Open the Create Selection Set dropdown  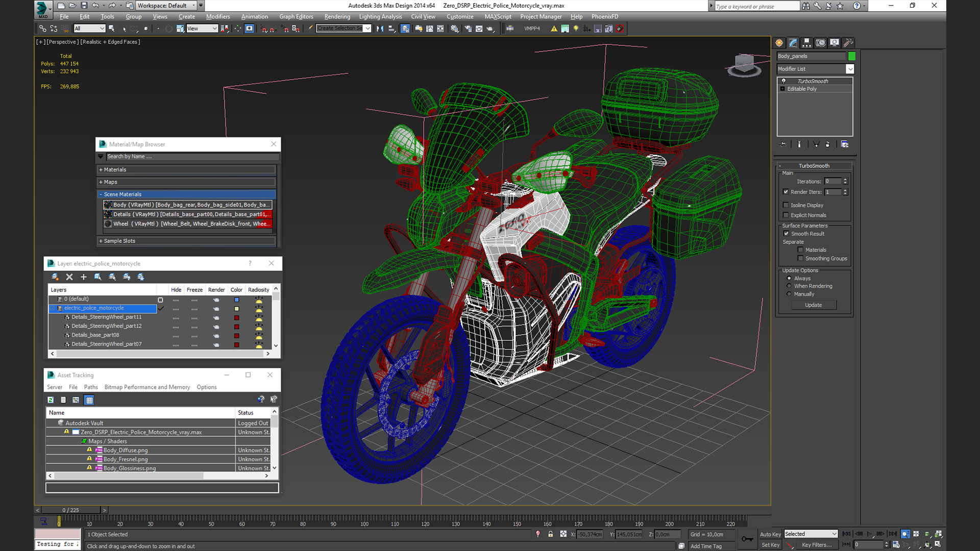click(x=344, y=29)
